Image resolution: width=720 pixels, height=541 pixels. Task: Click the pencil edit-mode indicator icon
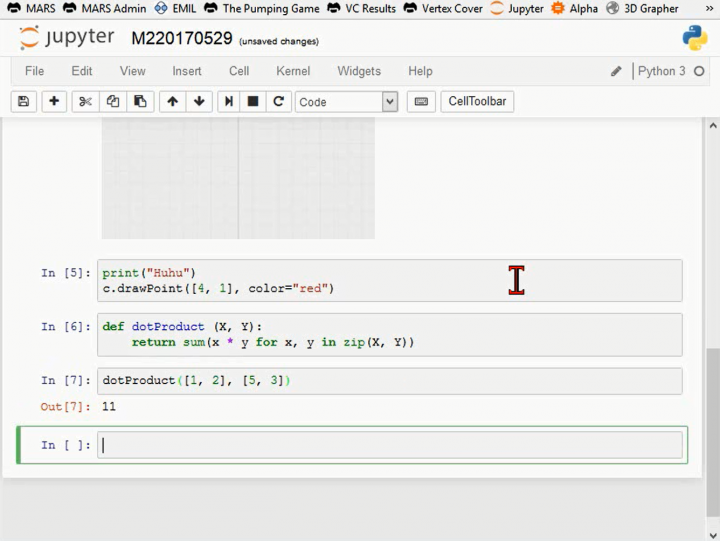coord(616,71)
